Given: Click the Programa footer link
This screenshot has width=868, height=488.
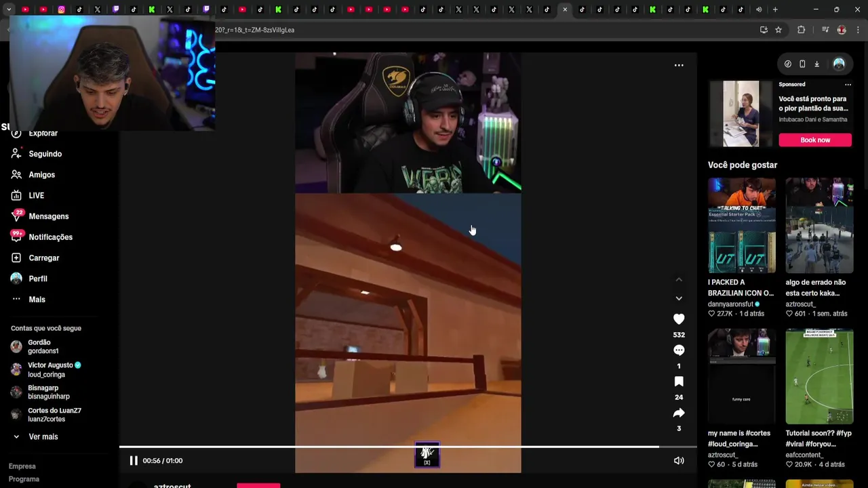Looking at the screenshot, I should [24, 479].
